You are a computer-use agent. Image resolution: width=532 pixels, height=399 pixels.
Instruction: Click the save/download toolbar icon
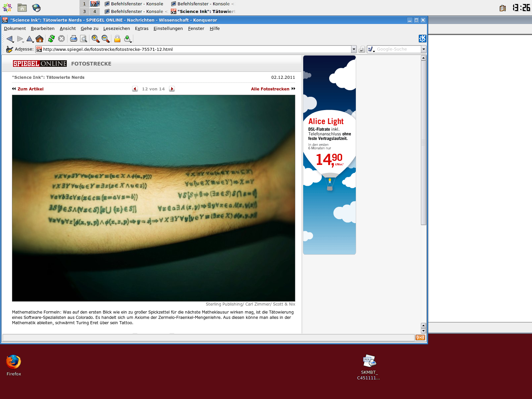(x=128, y=39)
